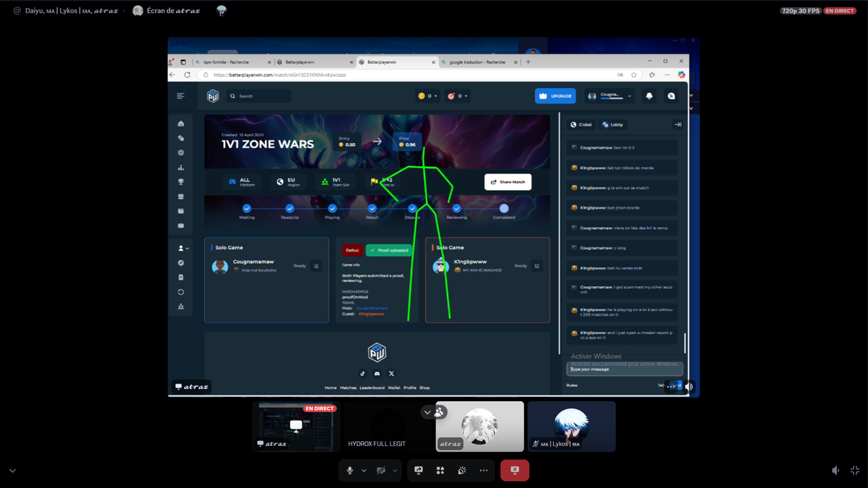Open the notifications bell
The width and height of the screenshot is (868, 488).
(649, 96)
